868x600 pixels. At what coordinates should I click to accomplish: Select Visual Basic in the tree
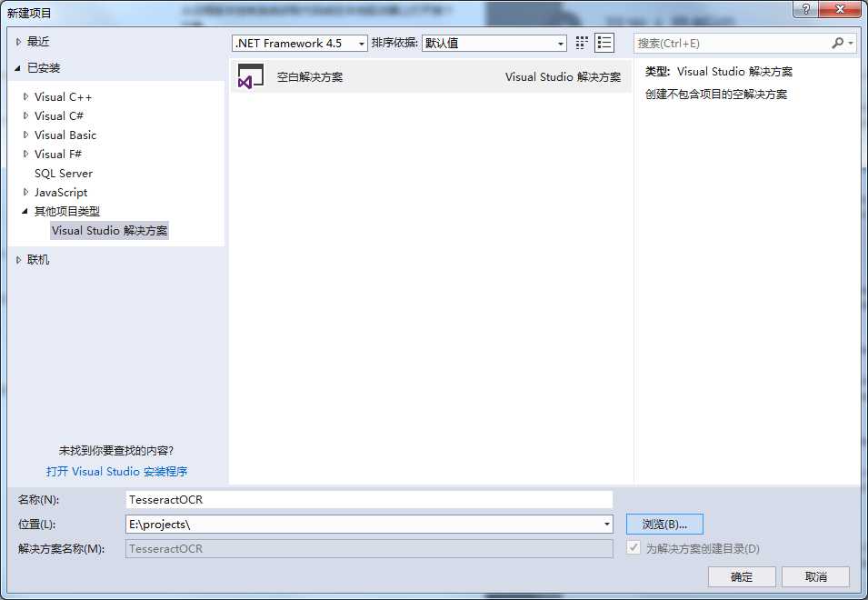click(x=65, y=135)
